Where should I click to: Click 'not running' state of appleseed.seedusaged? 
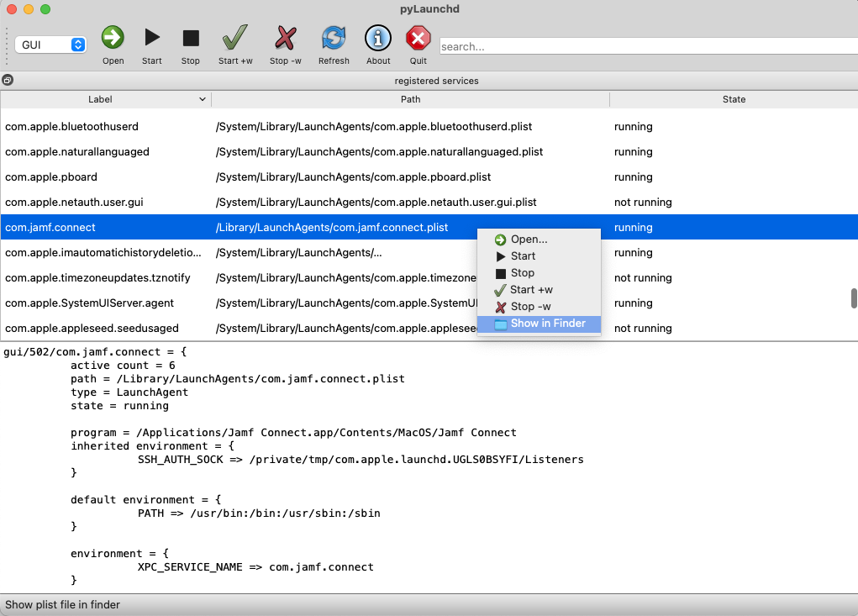point(643,328)
